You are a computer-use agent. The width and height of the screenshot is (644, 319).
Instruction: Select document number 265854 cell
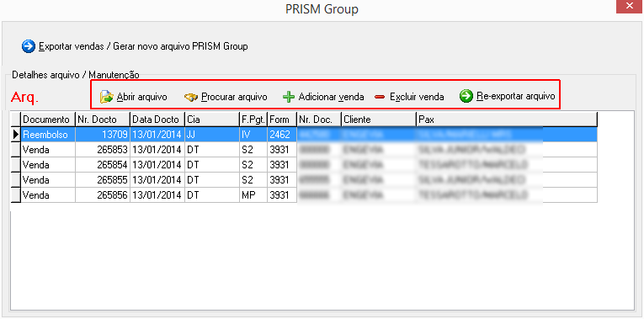point(103,165)
